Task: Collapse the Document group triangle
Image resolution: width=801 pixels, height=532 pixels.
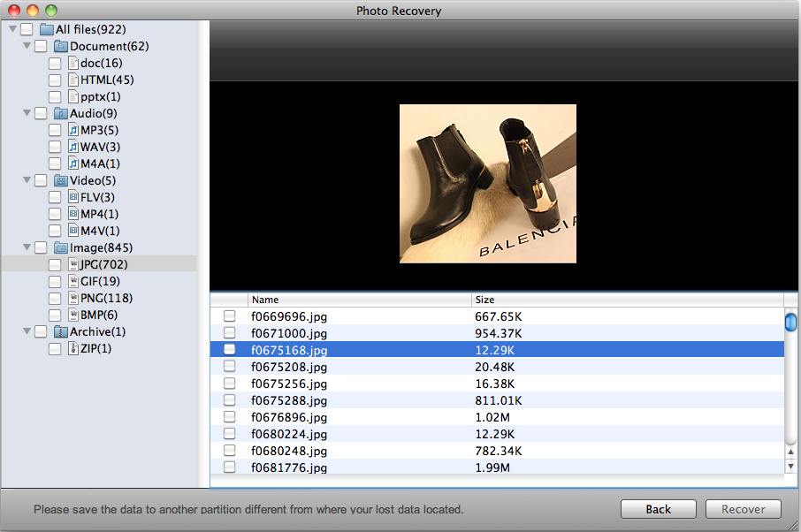Action: tap(27, 46)
